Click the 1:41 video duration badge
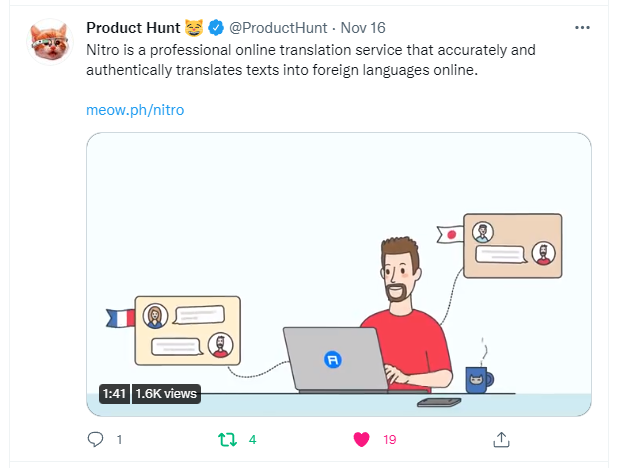 pyautogui.click(x=114, y=394)
